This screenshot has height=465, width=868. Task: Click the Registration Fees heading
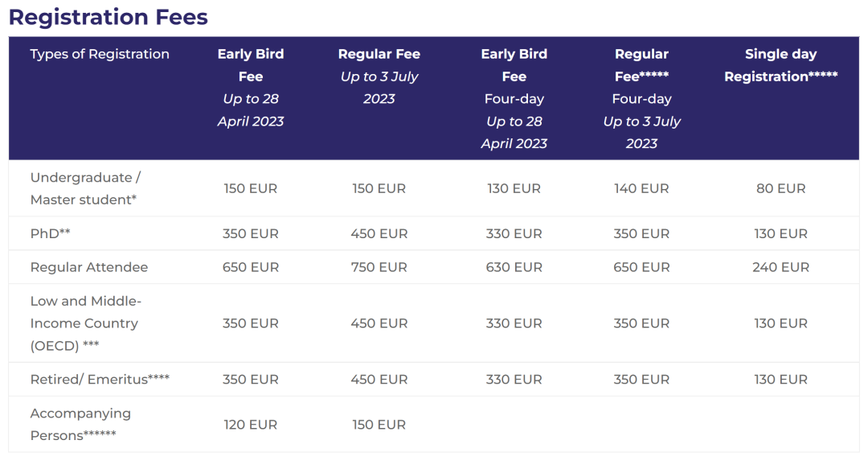pos(108,17)
